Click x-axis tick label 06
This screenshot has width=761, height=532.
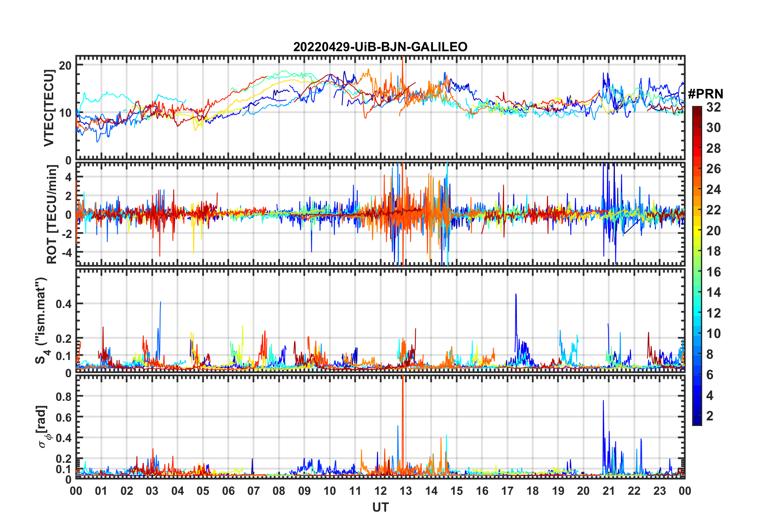click(x=228, y=491)
